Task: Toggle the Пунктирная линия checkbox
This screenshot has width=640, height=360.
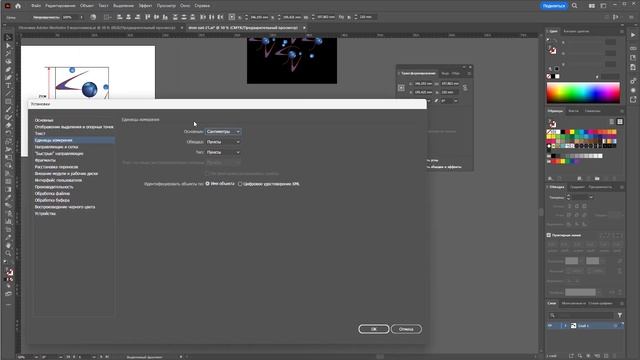Action: coord(549,235)
